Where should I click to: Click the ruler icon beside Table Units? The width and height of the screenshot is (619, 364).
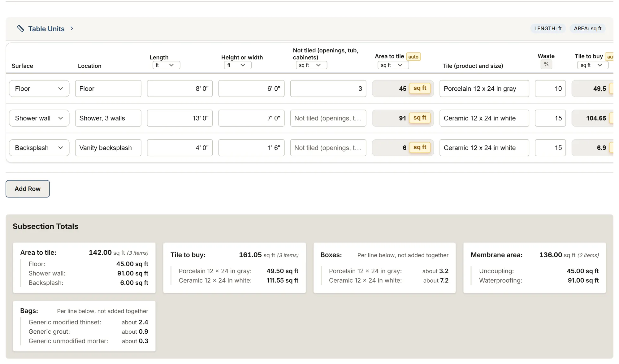[x=20, y=28]
